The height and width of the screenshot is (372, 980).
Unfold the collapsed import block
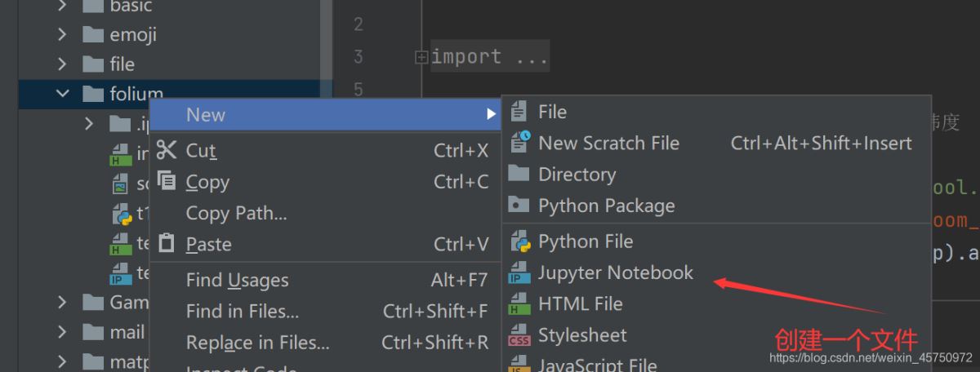[x=421, y=57]
